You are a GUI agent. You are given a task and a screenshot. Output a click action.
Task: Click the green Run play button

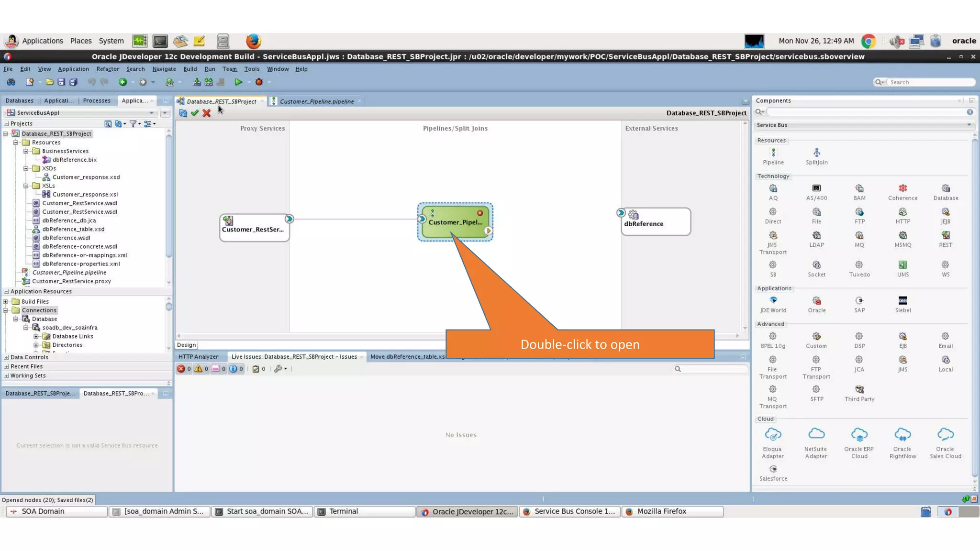238,82
